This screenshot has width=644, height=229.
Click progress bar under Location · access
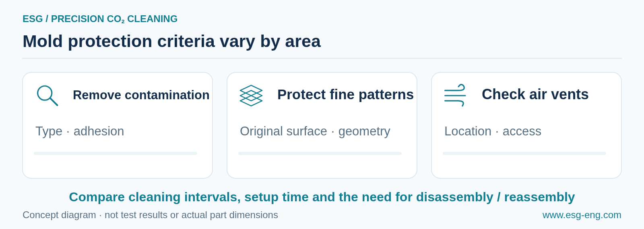click(x=524, y=153)
